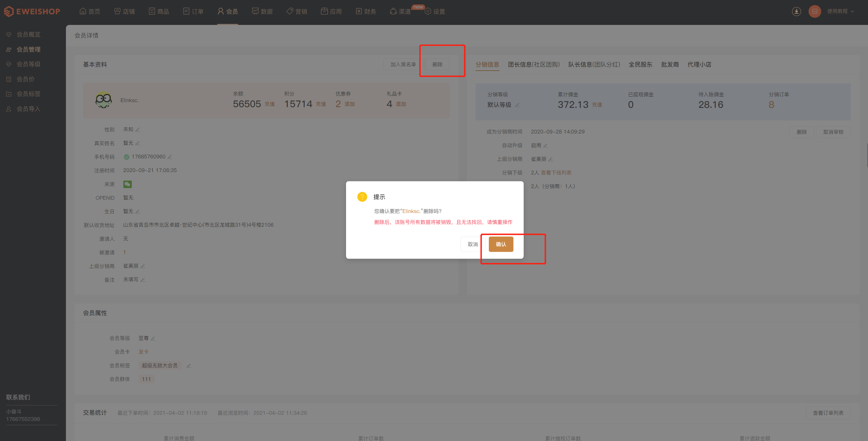Viewport: 868px width, 441px height.
Task: Edit phone number 17685760960 pencil icon
Action: coord(170,157)
